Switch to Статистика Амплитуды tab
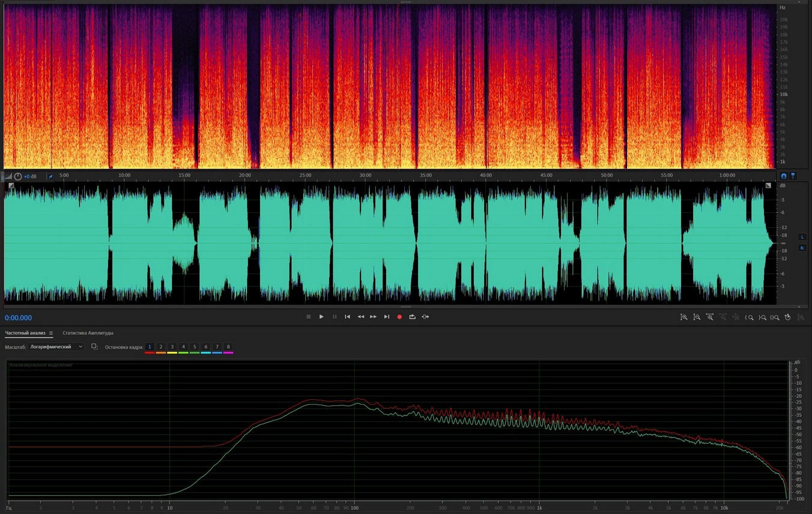The height and width of the screenshot is (514, 812). click(88, 333)
